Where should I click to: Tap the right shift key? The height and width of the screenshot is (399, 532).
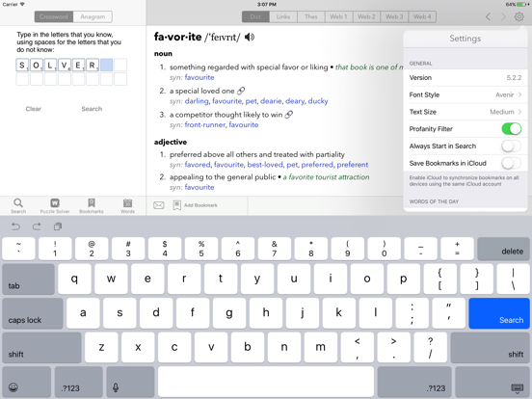490,347
